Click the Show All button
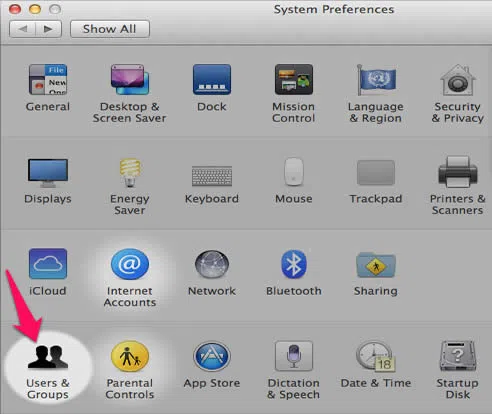Image resolution: width=492 pixels, height=414 pixels. 110,29
